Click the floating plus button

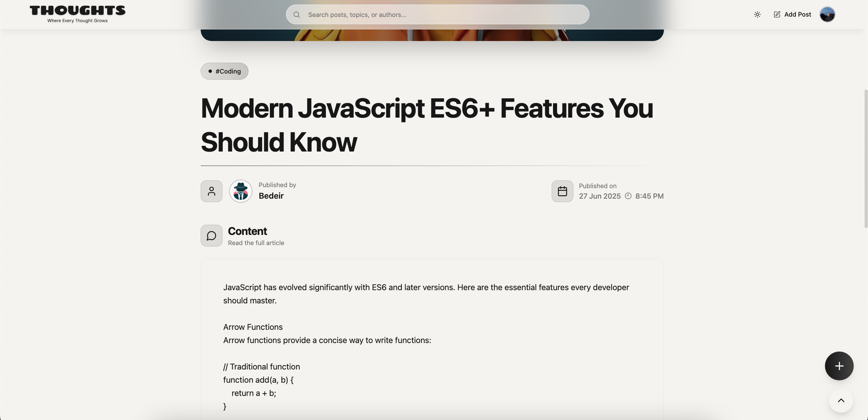[x=839, y=366]
